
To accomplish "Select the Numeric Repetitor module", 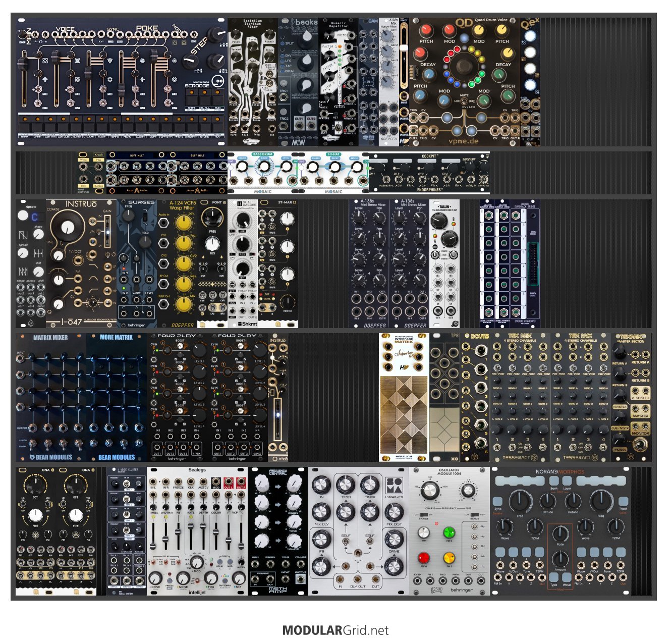I will point(339,82).
